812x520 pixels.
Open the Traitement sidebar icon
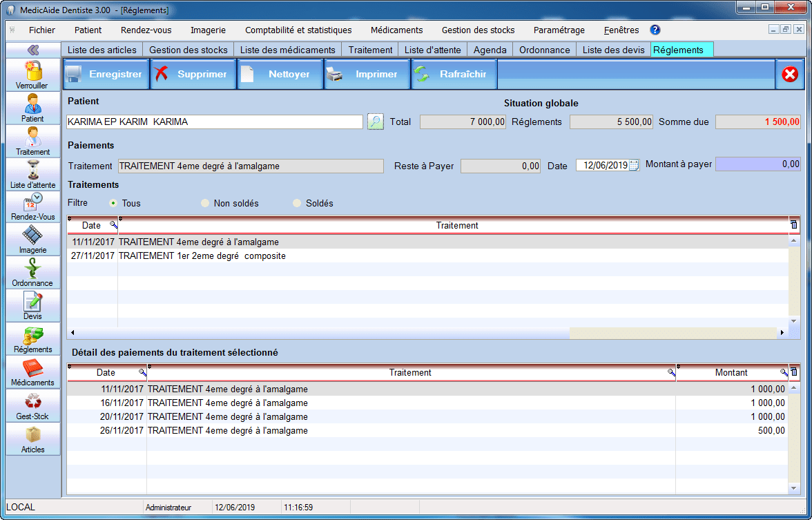pyautogui.click(x=32, y=142)
